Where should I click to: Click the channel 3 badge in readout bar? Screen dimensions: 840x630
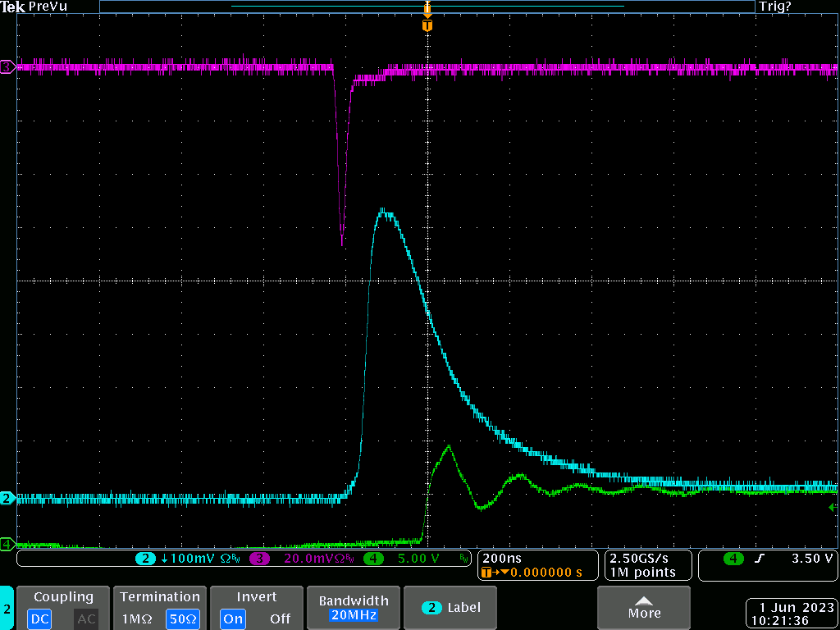pos(260,559)
